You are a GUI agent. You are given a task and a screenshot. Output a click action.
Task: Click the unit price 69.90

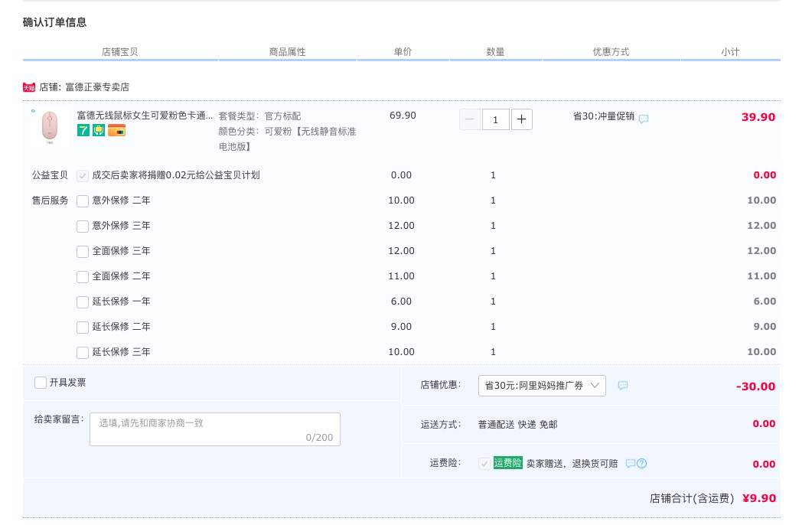click(403, 116)
